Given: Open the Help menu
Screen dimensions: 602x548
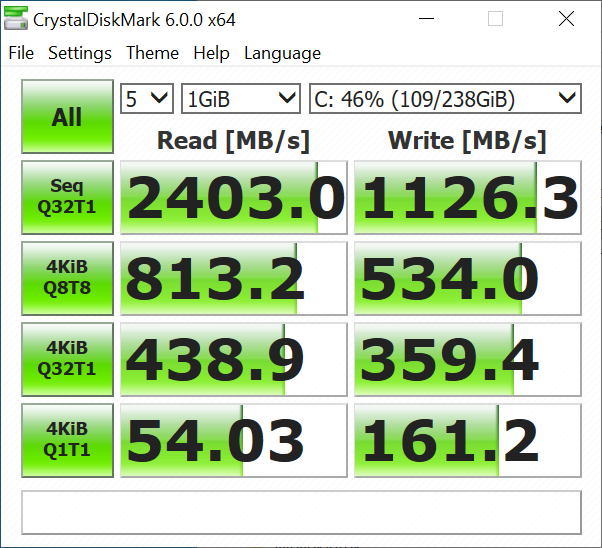Looking at the screenshot, I should tap(211, 53).
